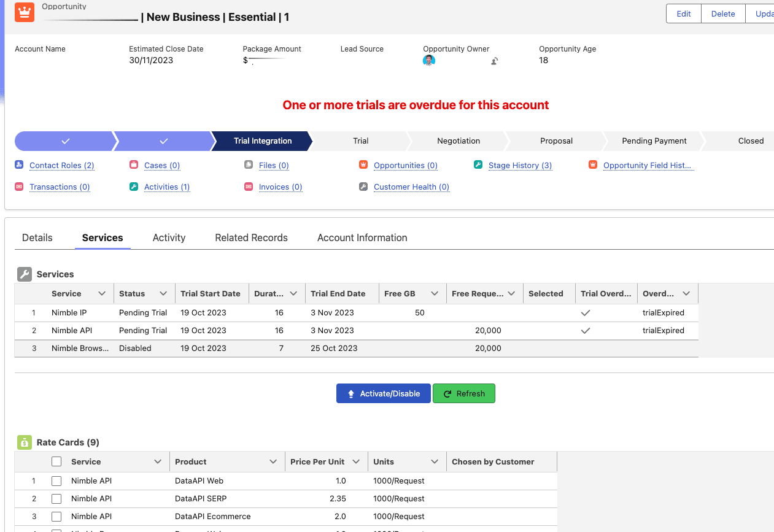Click the Opportunities crown icon

click(363, 165)
